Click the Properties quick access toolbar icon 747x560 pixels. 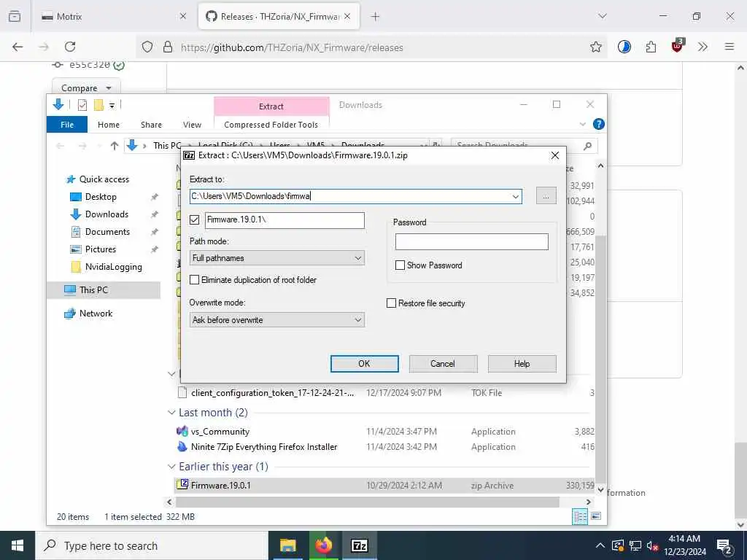82,105
